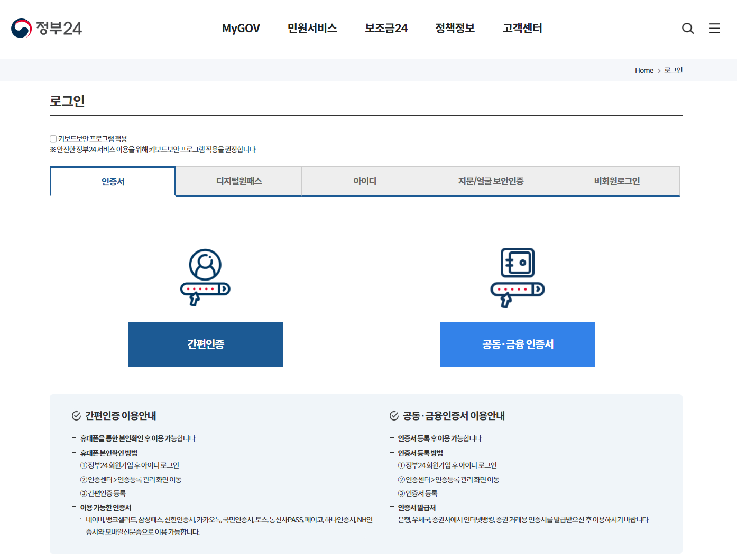The image size is (737, 560).
Task: Switch to the 디지털원패스 tab
Action: [x=239, y=181]
